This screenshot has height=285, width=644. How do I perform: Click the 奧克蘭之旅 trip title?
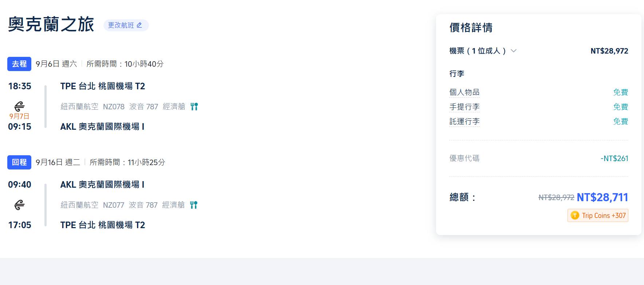point(51,24)
